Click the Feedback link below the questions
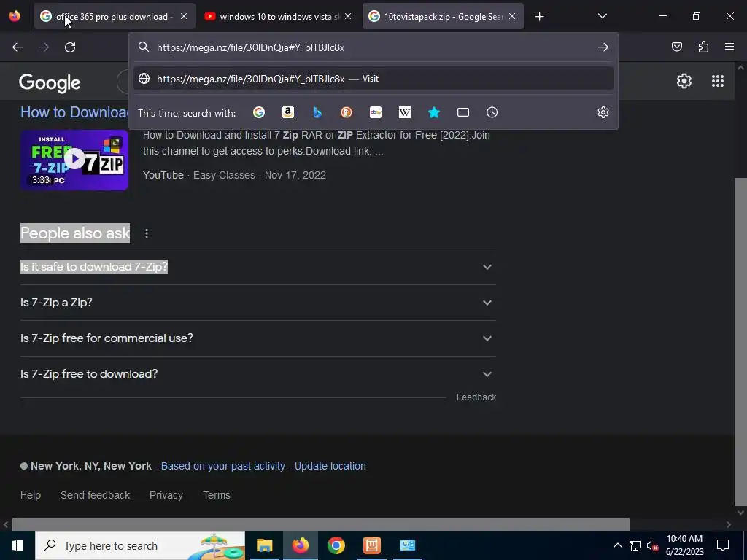The width and height of the screenshot is (747, 560). [x=476, y=397]
